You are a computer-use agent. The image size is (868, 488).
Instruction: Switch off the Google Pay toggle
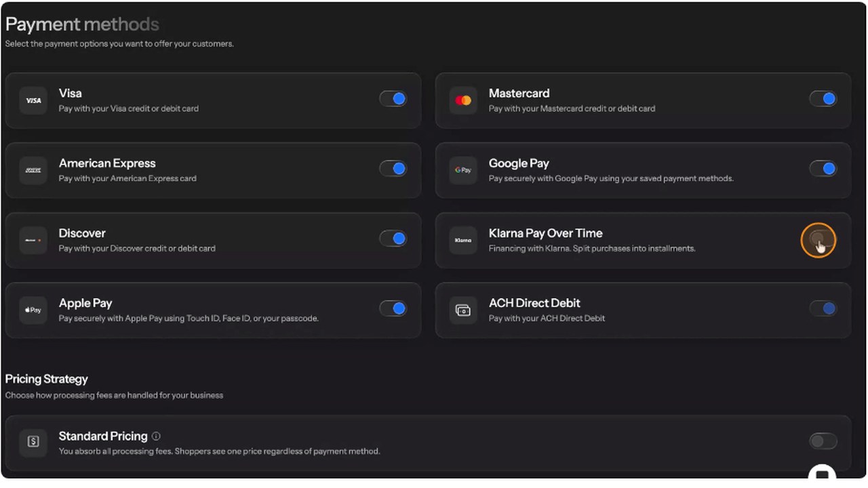point(823,169)
